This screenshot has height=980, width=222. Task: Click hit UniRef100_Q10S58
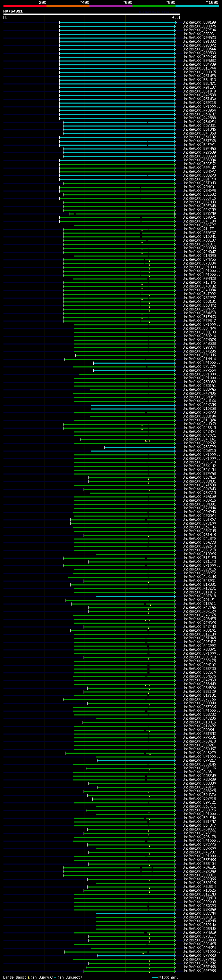199,408
